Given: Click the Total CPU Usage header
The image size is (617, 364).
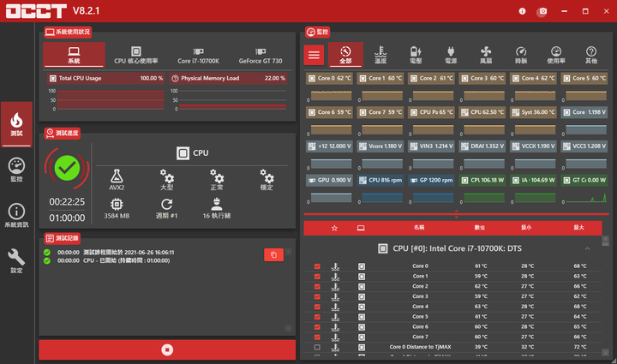Looking at the screenshot, I should (x=106, y=78).
